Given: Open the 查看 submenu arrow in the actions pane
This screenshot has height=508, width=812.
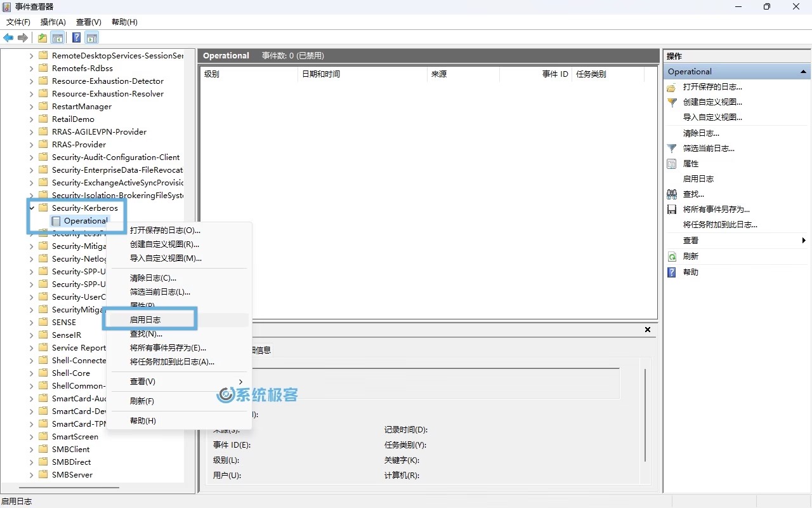Looking at the screenshot, I should coord(804,241).
